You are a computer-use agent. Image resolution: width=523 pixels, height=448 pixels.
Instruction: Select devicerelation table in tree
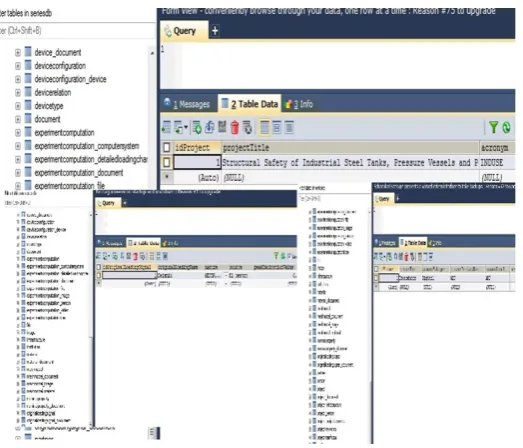tap(53, 92)
